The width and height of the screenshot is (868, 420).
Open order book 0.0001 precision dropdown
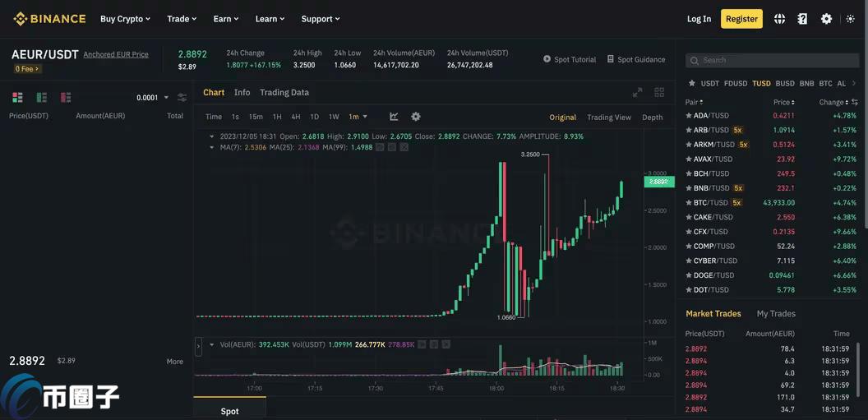[152, 98]
